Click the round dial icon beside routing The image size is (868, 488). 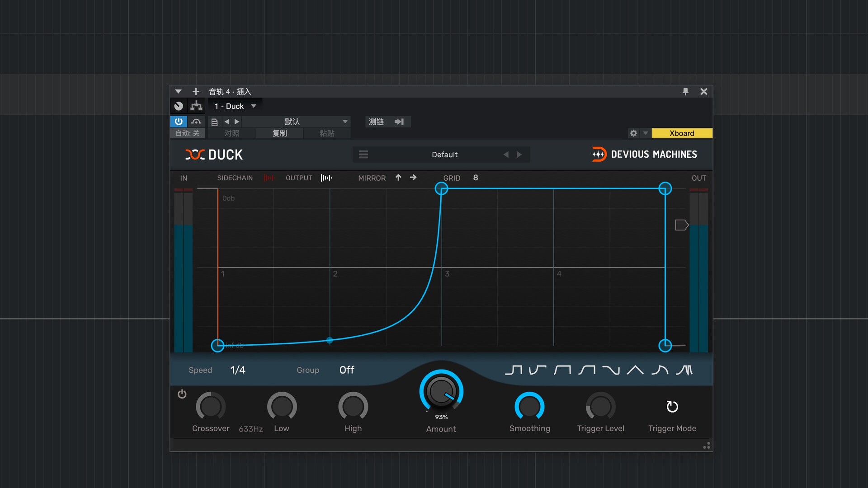(x=179, y=106)
